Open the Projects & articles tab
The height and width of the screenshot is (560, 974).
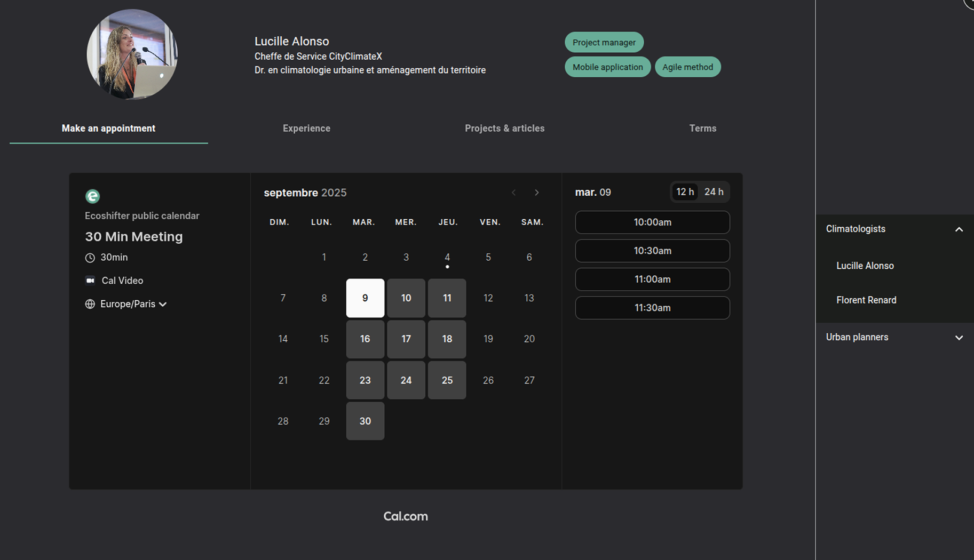tap(504, 129)
